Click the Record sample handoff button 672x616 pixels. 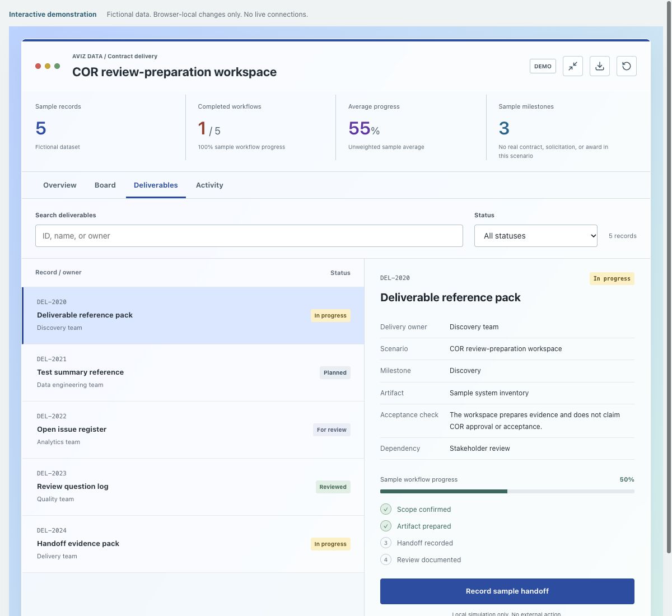point(507,591)
